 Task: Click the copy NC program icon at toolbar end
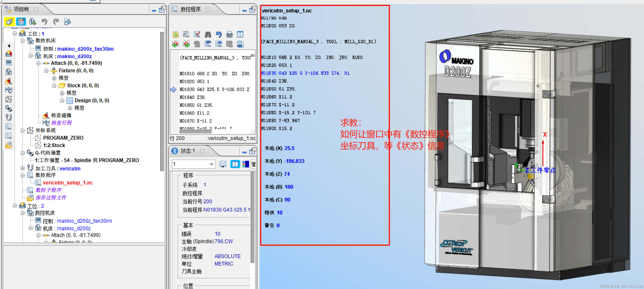click(240, 44)
